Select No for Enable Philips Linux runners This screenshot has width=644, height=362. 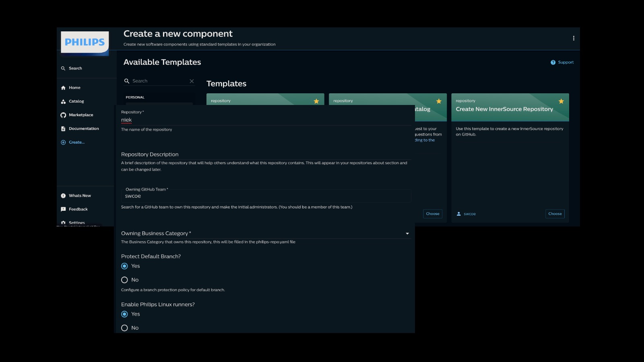124,328
